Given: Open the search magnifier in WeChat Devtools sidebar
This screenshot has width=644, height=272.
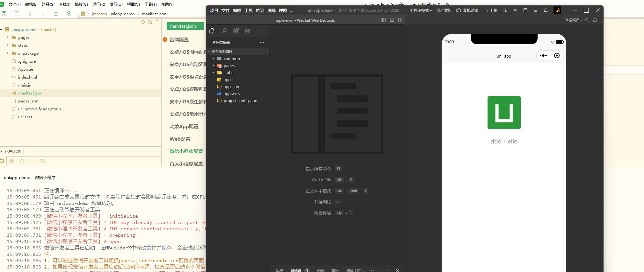Looking at the screenshot, I should pos(224,31).
